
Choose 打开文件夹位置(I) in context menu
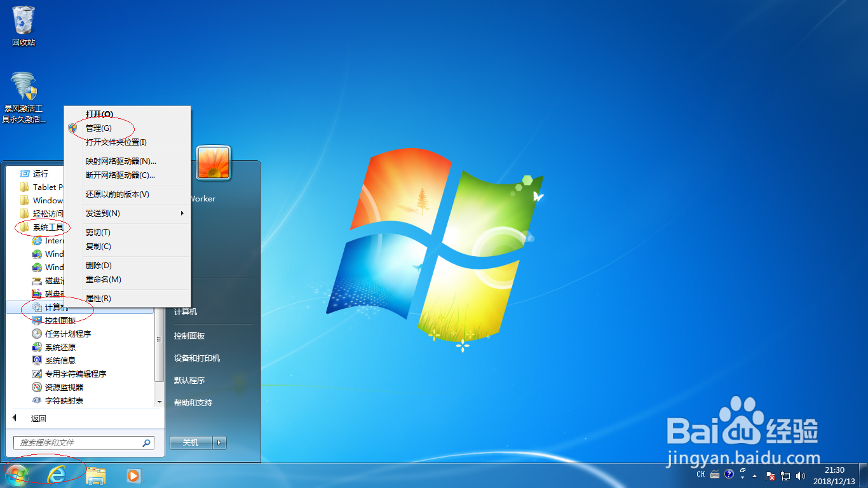pos(128,142)
